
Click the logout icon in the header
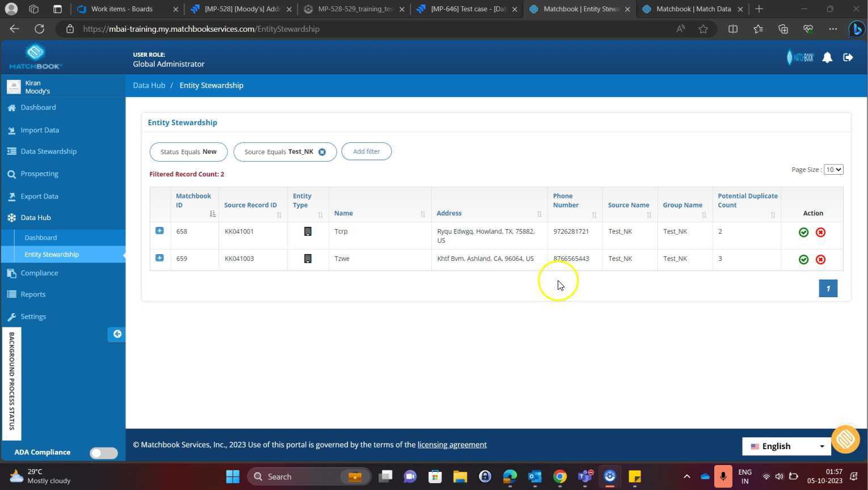[848, 57]
